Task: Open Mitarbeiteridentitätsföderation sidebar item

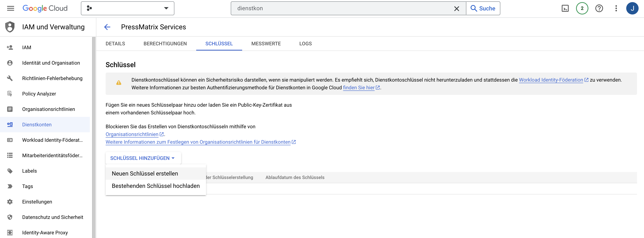Action: [x=45, y=156]
